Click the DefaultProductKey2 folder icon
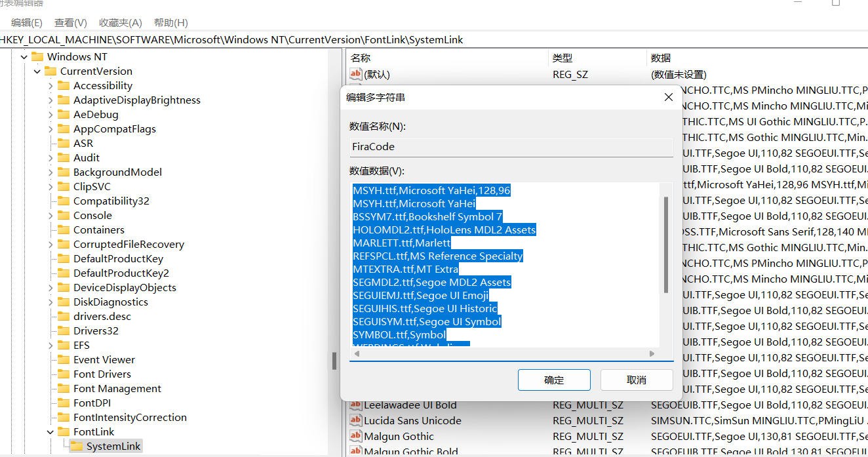868x457 pixels. click(63, 273)
